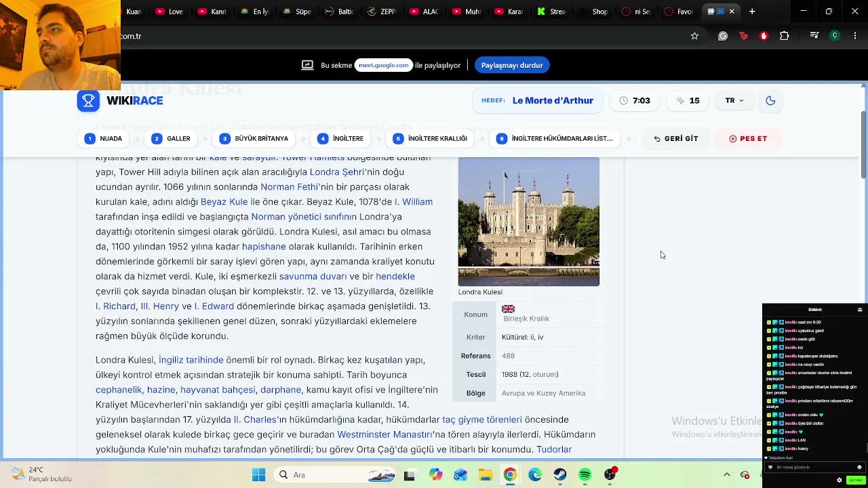
Task: Open the hapishane link
Action: (x=264, y=247)
